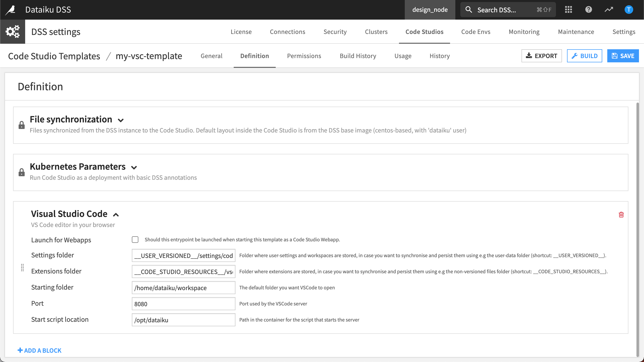The width and height of the screenshot is (644, 362).
Task: Click the EXPORT button
Action: pyautogui.click(x=542, y=56)
